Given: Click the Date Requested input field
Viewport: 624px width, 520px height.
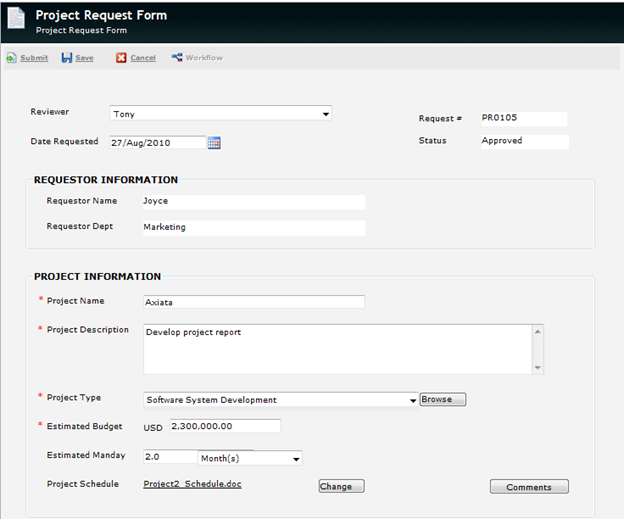Looking at the screenshot, I should pyautogui.click(x=158, y=142).
